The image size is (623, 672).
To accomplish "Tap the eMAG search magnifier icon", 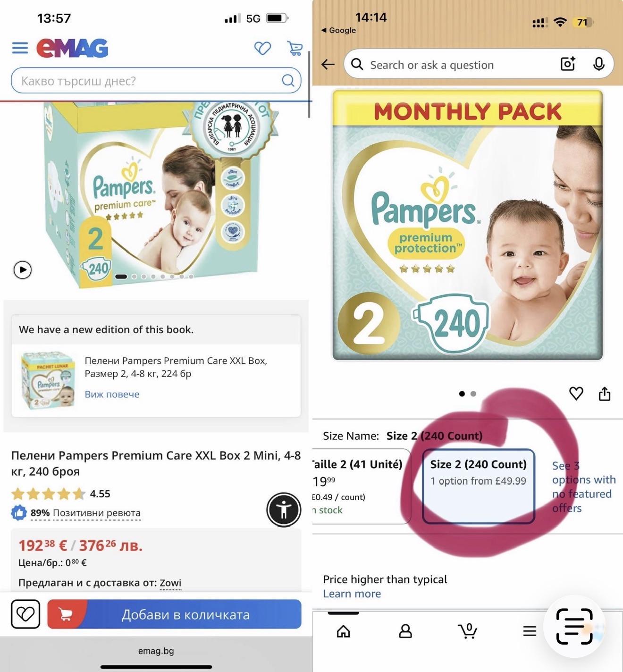I will point(288,81).
